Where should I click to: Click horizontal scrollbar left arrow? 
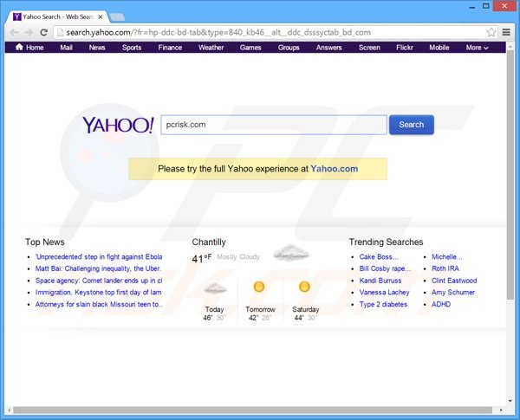(9, 410)
